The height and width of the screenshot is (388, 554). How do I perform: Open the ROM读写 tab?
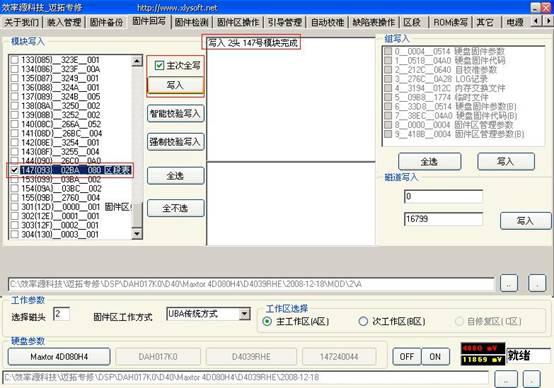coord(450,22)
